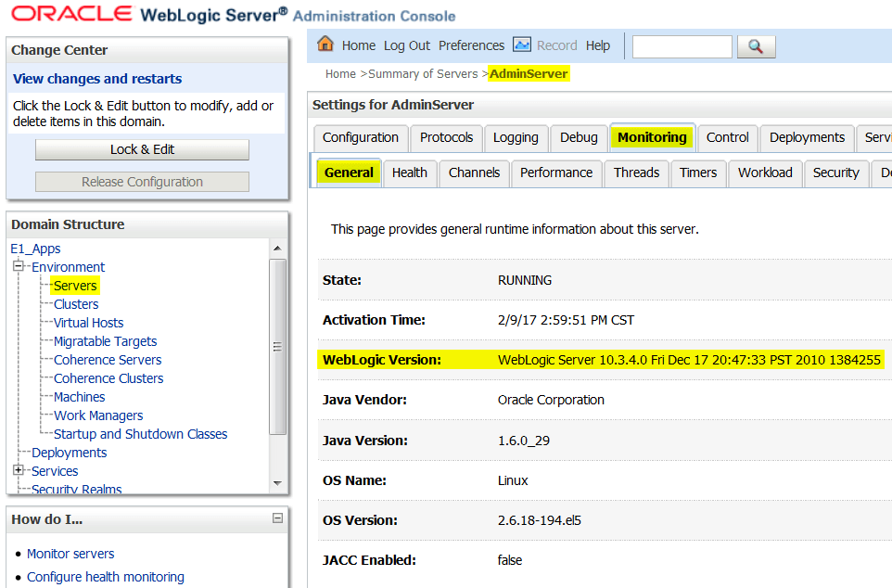Open View changes and restarts link

click(97, 79)
